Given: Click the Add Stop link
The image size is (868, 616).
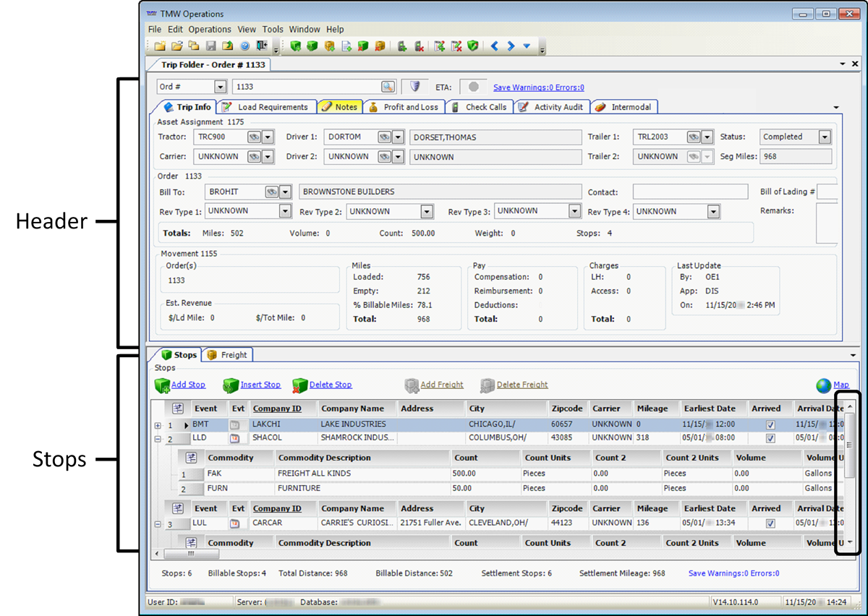Looking at the screenshot, I should coord(188,385).
